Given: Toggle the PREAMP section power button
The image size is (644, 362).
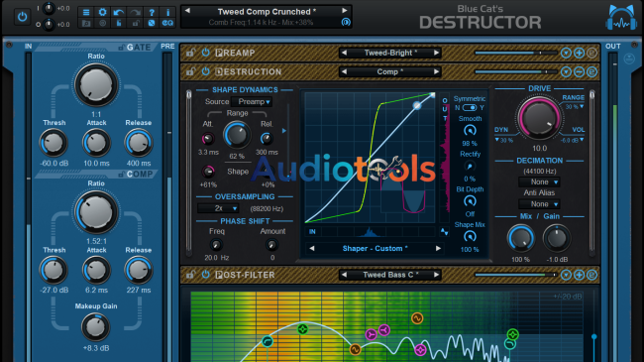Looking at the screenshot, I should 205,53.
